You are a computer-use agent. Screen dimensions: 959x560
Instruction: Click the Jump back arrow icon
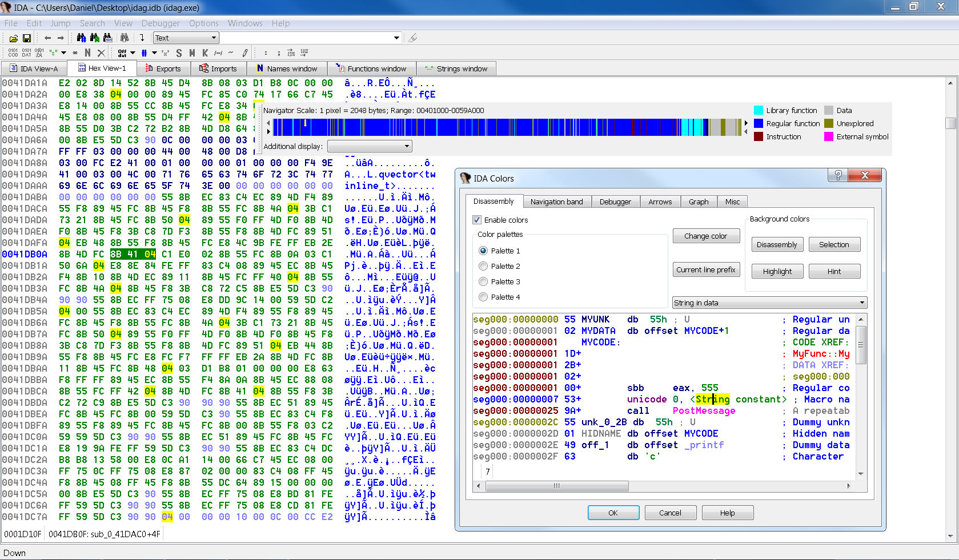pyautogui.click(x=47, y=38)
